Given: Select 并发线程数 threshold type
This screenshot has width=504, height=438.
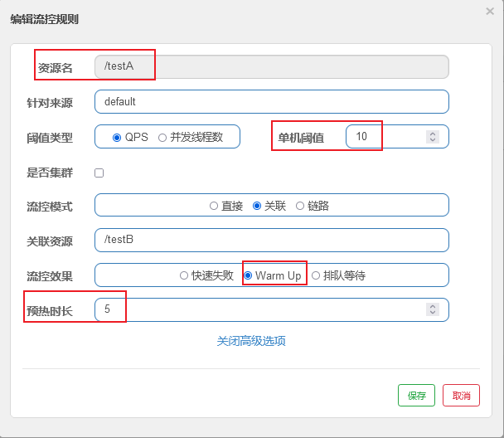Looking at the screenshot, I should click(x=162, y=137).
